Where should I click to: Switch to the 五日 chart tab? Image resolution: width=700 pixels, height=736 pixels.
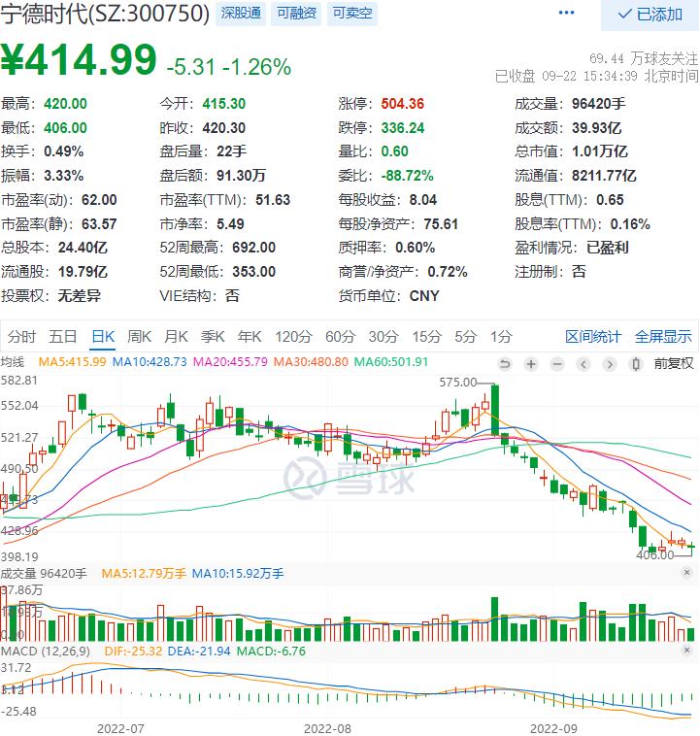pos(63,337)
